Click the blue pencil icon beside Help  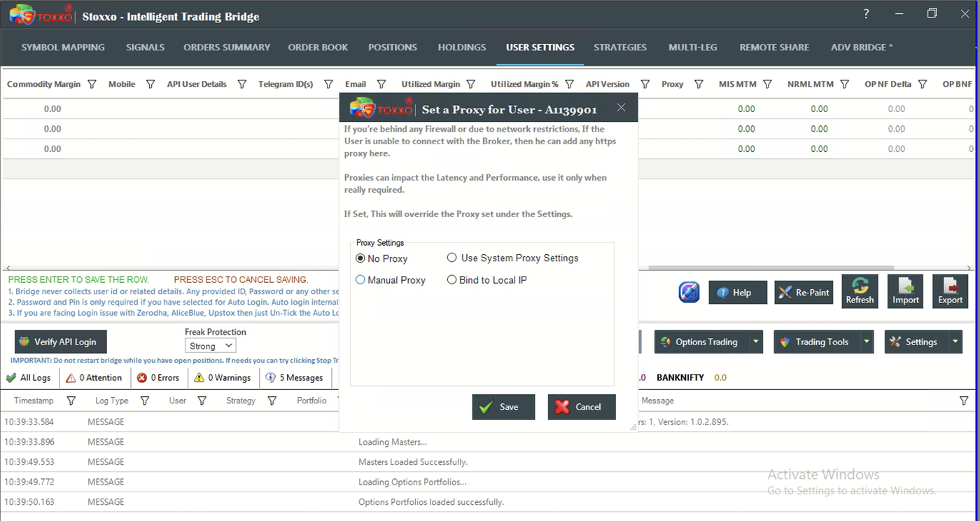pos(689,292)
